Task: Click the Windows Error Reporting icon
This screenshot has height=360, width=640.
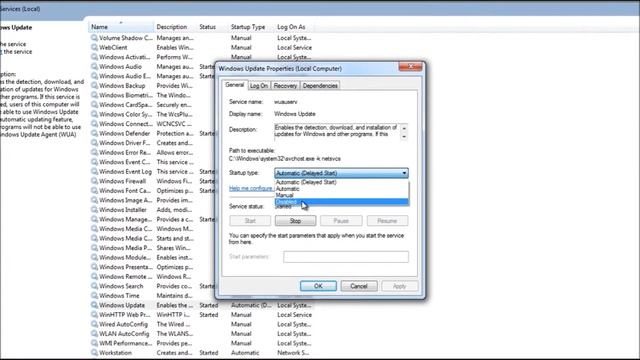Action: [x=94, y=152]
